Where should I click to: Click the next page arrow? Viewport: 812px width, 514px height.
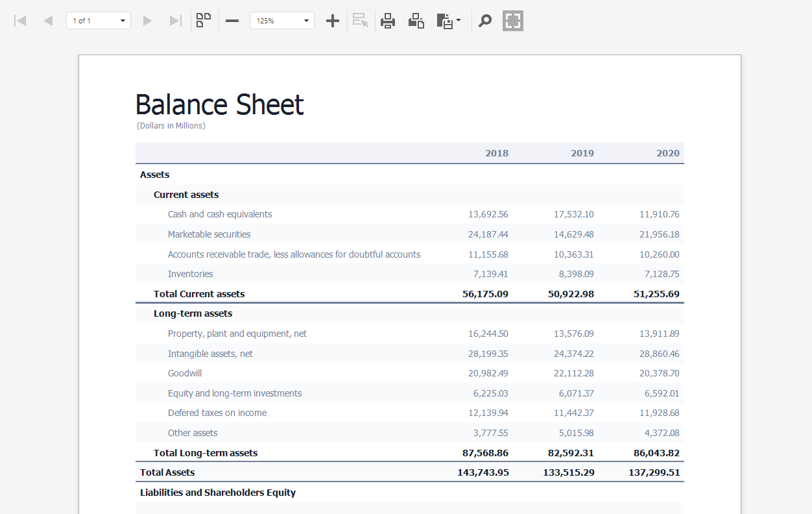[x=147, y=21]
